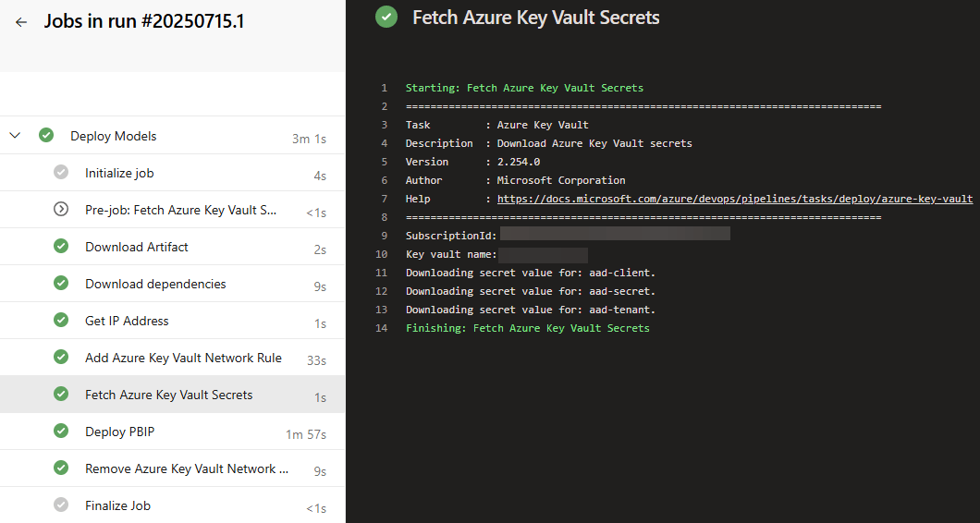Open the Download dependencies step

155,284
